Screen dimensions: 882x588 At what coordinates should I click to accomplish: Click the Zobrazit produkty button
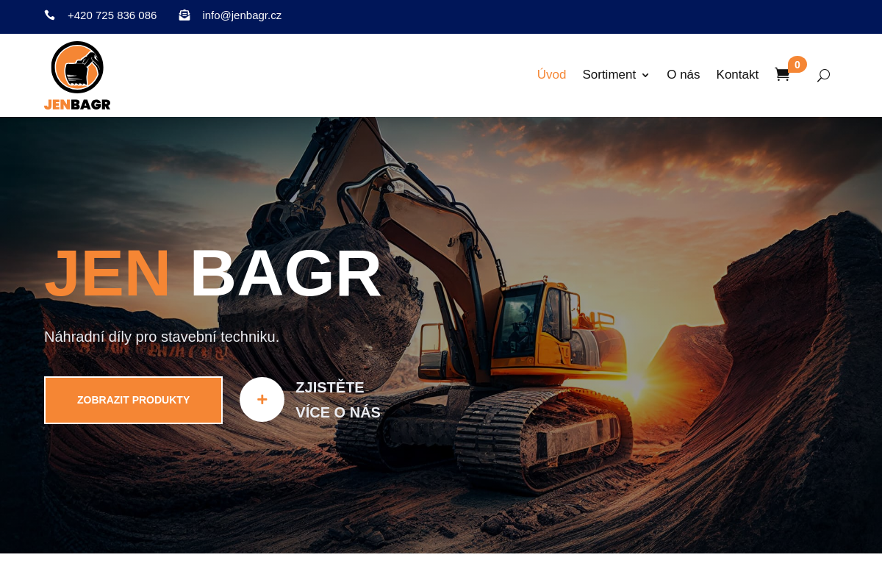133,400
